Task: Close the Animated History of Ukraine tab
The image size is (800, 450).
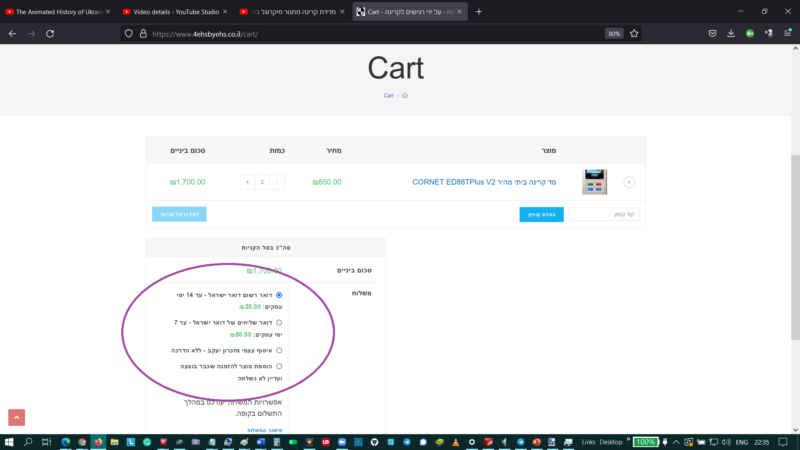Action: click(x=108, y=12)
